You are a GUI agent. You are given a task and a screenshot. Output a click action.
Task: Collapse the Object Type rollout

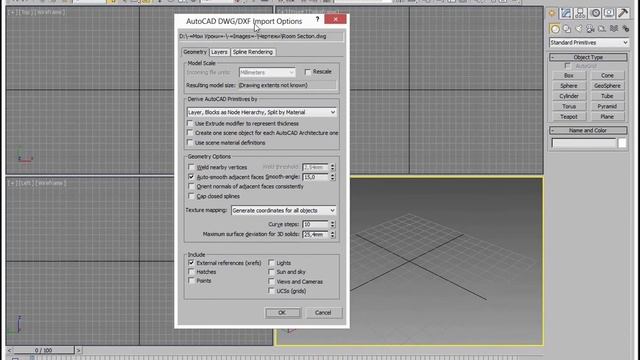tap(588, 57)
